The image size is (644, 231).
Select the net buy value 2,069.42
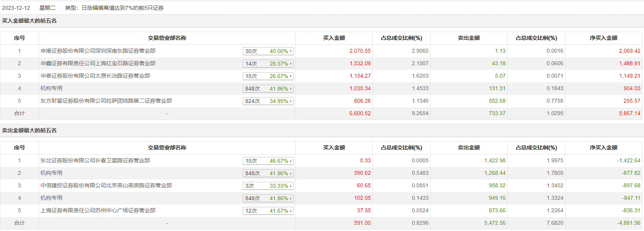pyautogui.click(x=629, y=51)
